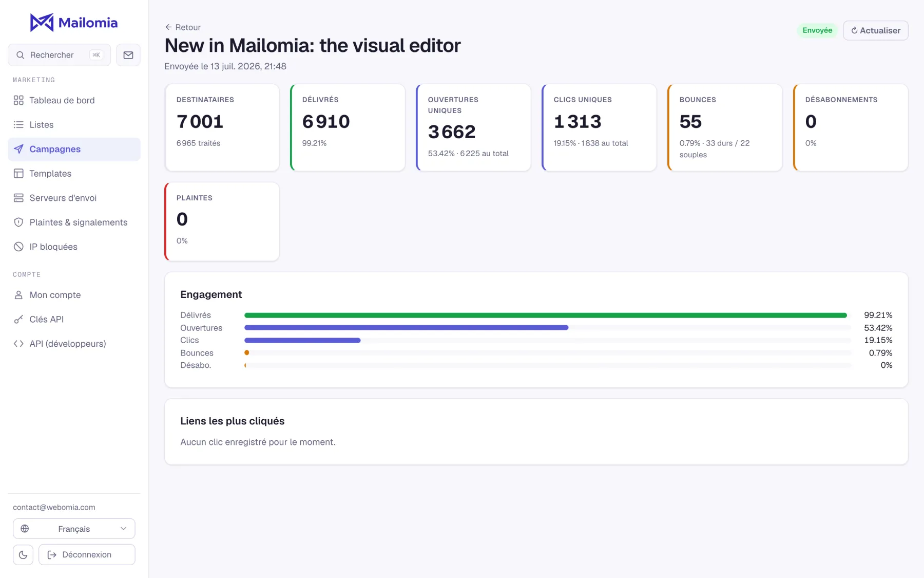The image size is (924, 578).
Task: Click contact@webomia.com account text
Action: 54,507
